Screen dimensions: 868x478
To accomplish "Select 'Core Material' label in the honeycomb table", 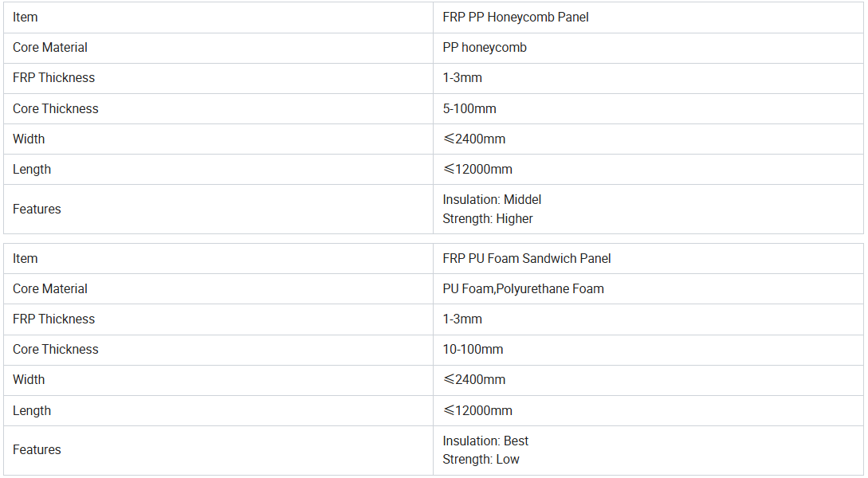I will (x=50, y=47).
